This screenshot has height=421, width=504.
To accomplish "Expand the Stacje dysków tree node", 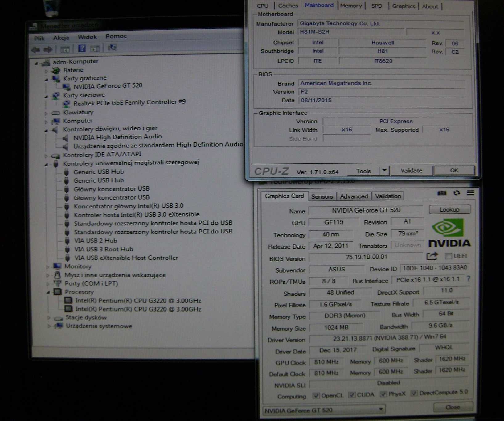I will point(49,317).
